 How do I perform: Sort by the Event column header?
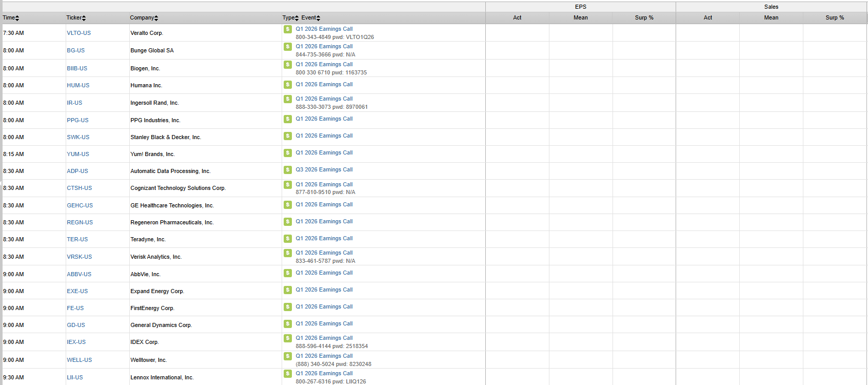(310, 18)
